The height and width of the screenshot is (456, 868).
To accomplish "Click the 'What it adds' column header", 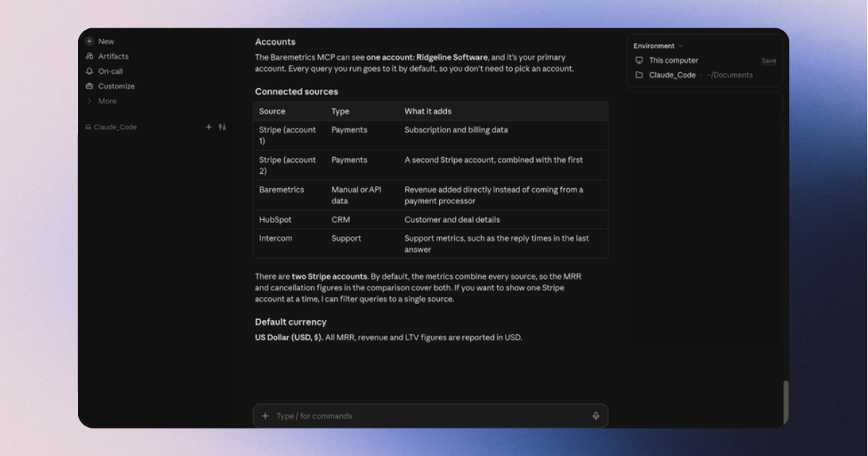I will coord(428,111).
